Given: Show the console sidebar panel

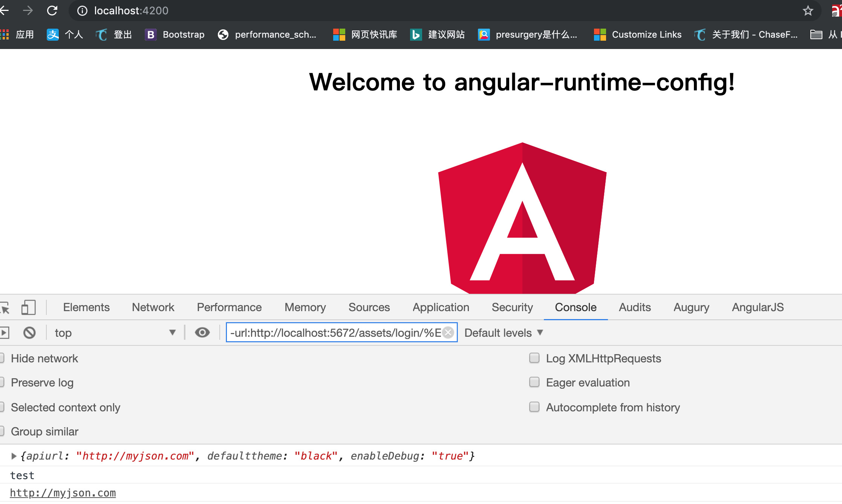Looking at the screenshot, I should [x=5, y=333].
